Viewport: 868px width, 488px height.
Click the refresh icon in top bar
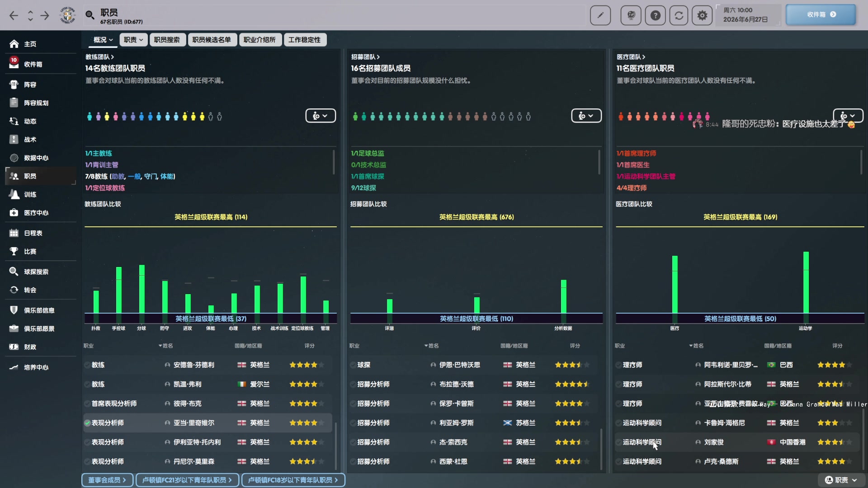coord(679,15)
